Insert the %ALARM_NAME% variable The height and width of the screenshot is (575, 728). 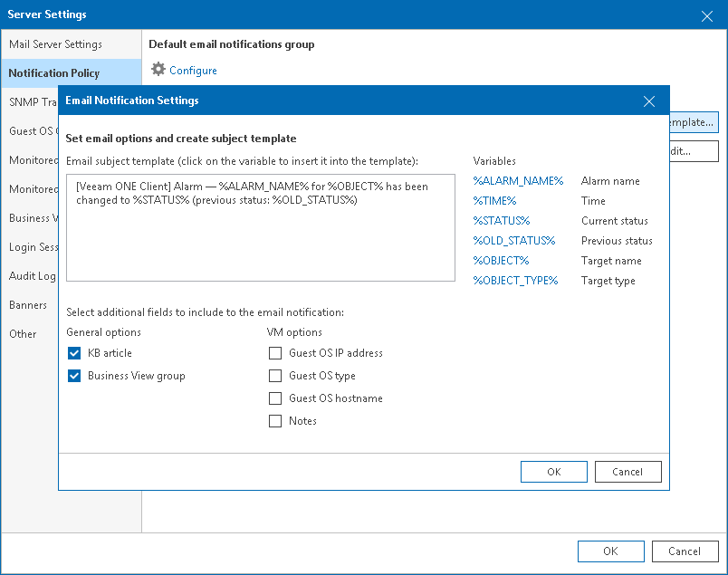pos(518,180)
